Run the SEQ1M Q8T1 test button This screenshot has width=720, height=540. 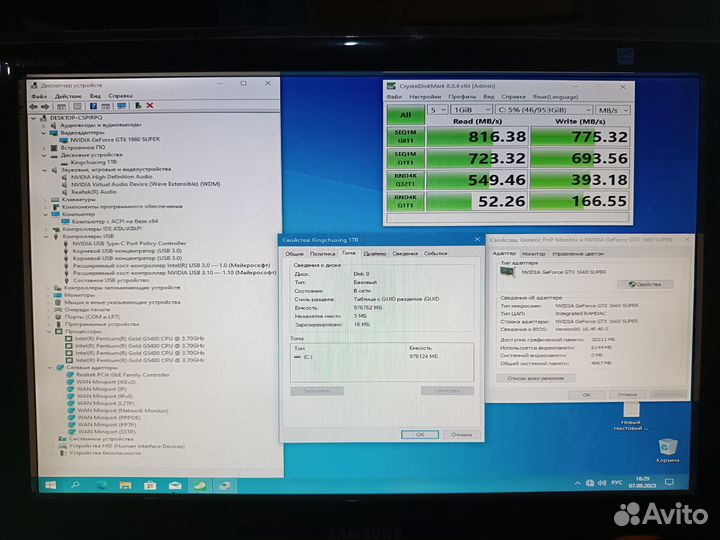pos(405,136)
